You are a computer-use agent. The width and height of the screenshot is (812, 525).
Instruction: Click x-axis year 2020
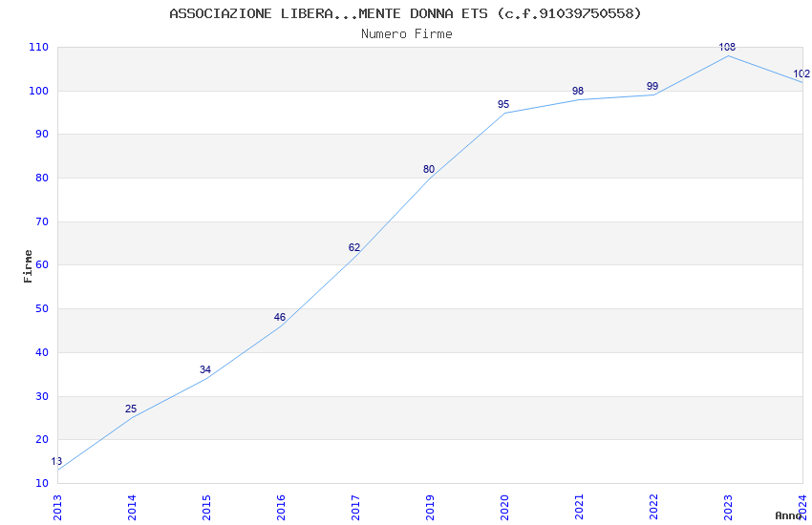tap(505, 508)
